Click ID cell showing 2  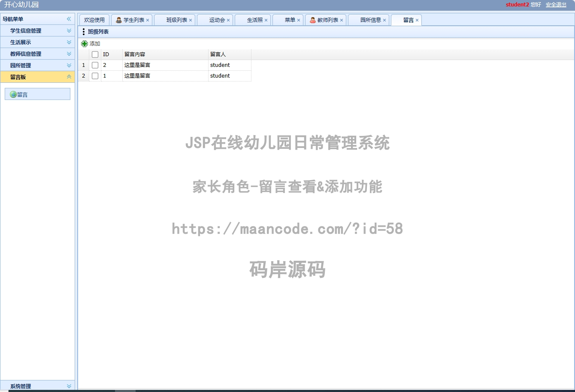pos(112,65)
